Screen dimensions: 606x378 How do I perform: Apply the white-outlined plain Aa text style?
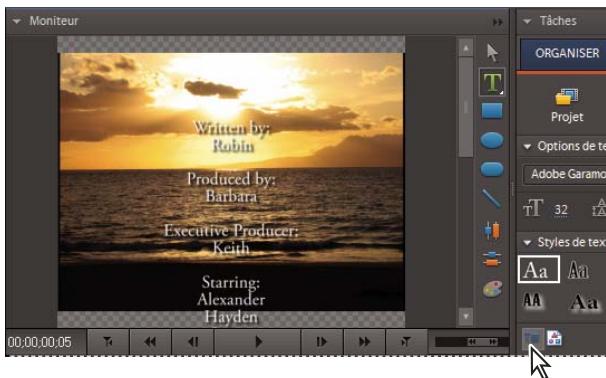[539, 269]
